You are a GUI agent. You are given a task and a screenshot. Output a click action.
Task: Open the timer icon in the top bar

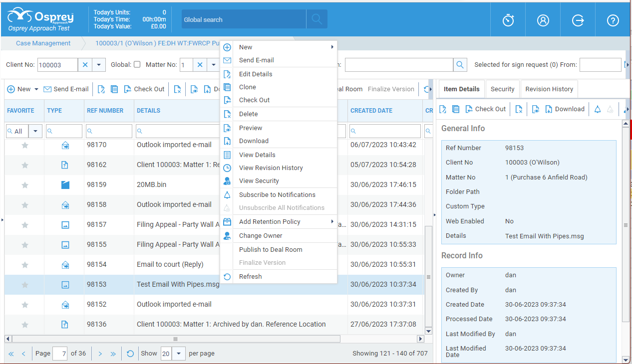pos(508,19)
